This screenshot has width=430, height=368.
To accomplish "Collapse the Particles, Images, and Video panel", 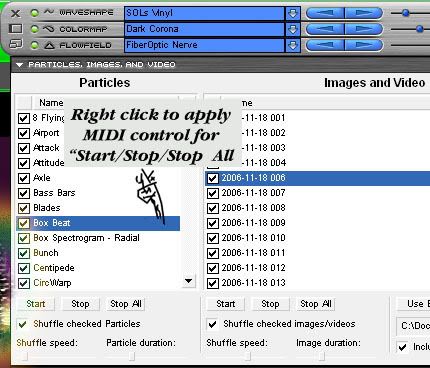I will point(20,65).
